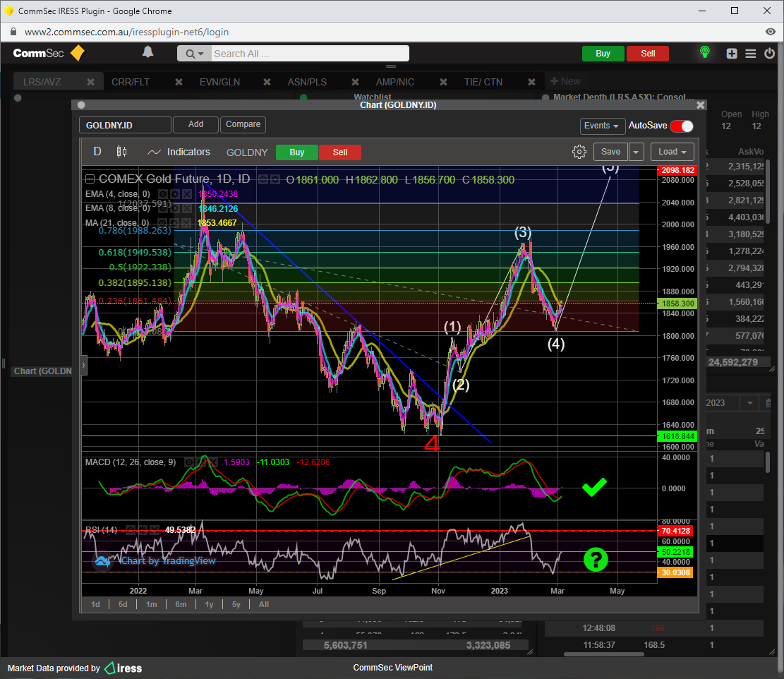
Task: Open the candlestick chart style selector
Action: click(121, 152)
